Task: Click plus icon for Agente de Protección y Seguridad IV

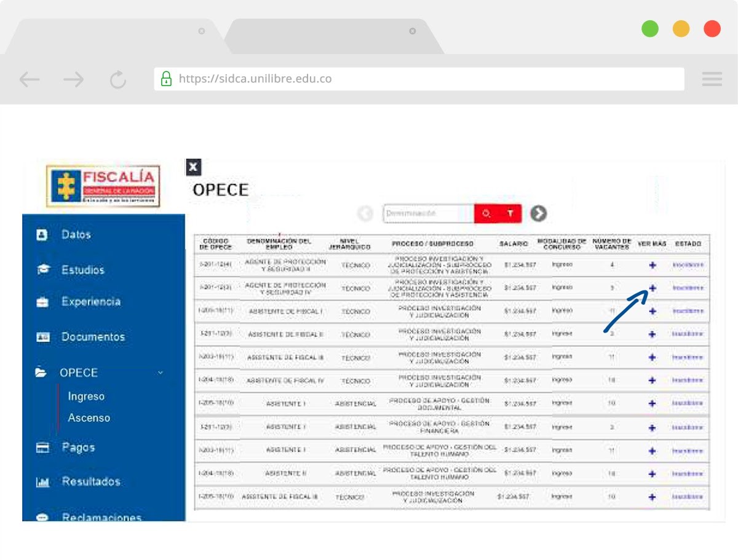Action: tap(653, 288)
